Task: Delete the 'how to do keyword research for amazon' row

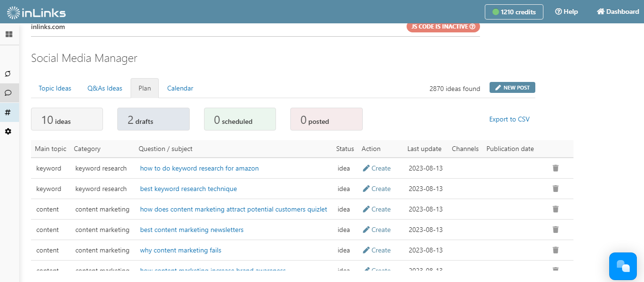Action: (x=555, y=168)
